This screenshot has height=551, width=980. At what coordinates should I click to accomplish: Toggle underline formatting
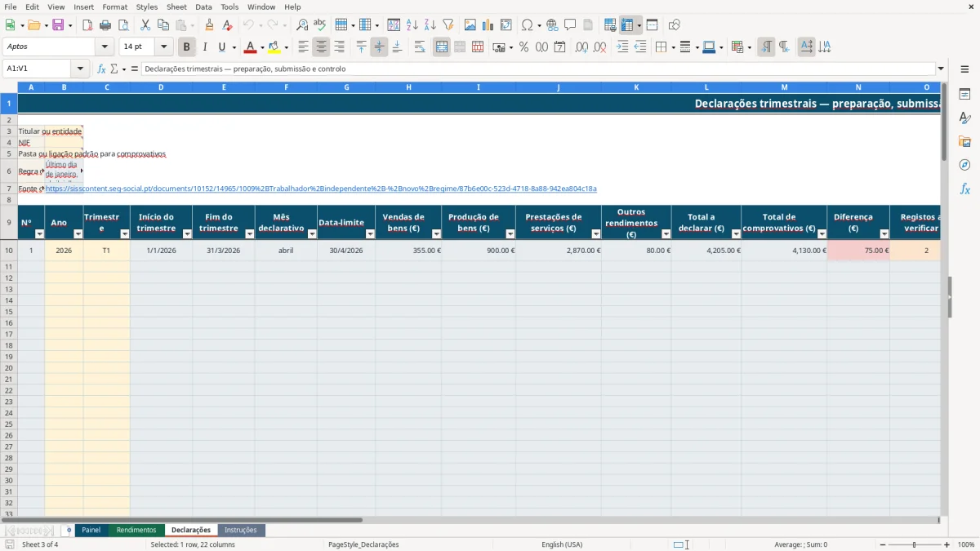pyautogui.click(x=221, y=47)
